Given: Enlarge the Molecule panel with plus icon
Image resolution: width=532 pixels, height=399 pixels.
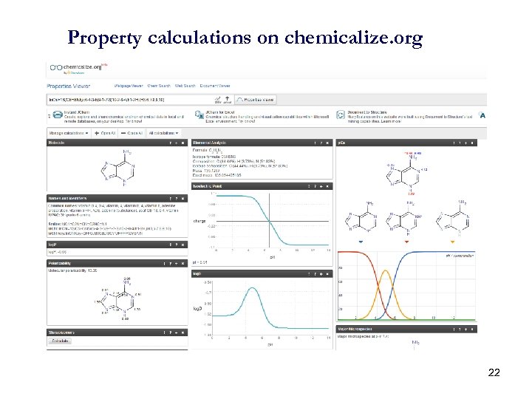Looking at the screenshot, I should (x=177, y=143).
